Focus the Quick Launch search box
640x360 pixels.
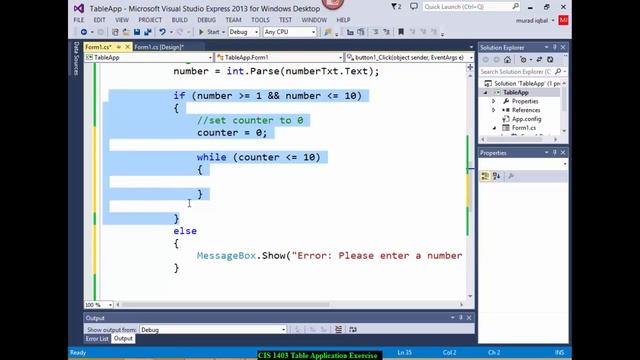pyautogui.click(x=471, y=7)
